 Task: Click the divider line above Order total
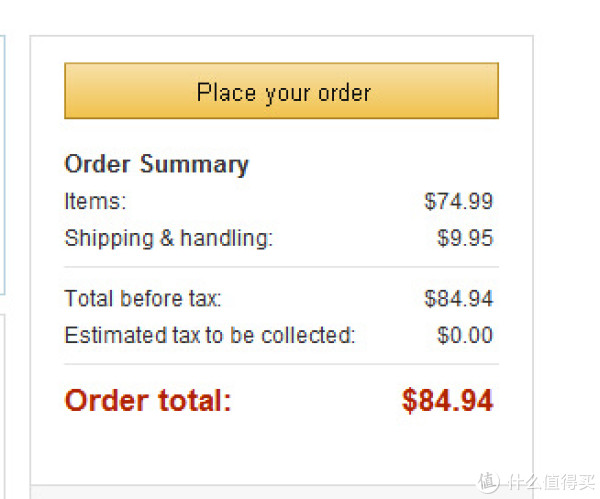281,364
